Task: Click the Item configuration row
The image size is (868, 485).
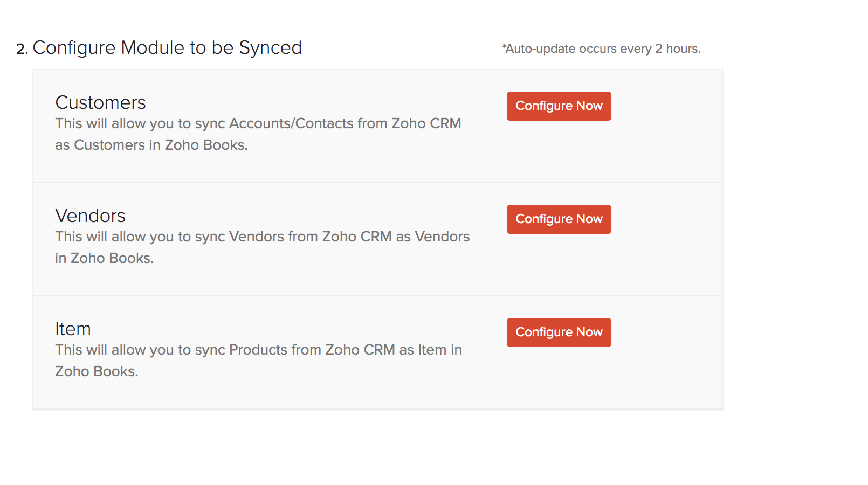Action: (323, 350)
